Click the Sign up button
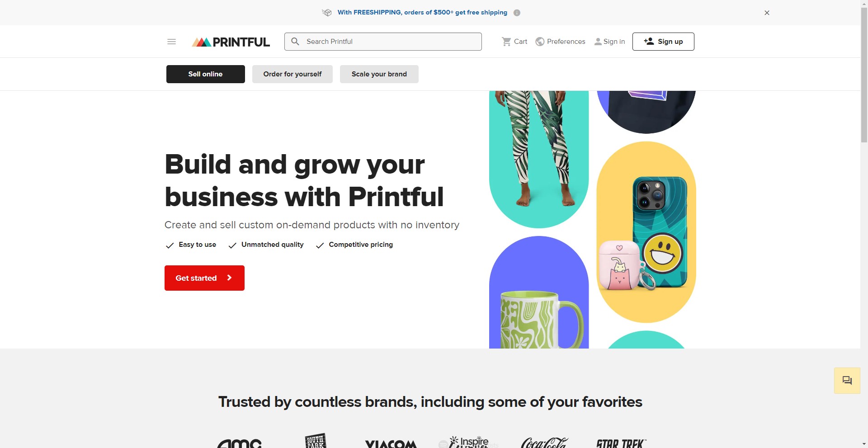 pyautogui.click(x=663, y=42)
